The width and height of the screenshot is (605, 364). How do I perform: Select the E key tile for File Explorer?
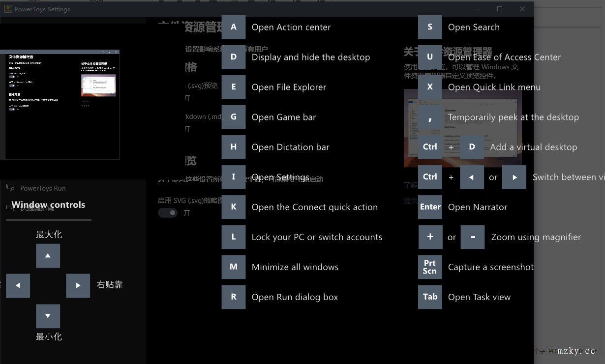(x=234, y=87)
